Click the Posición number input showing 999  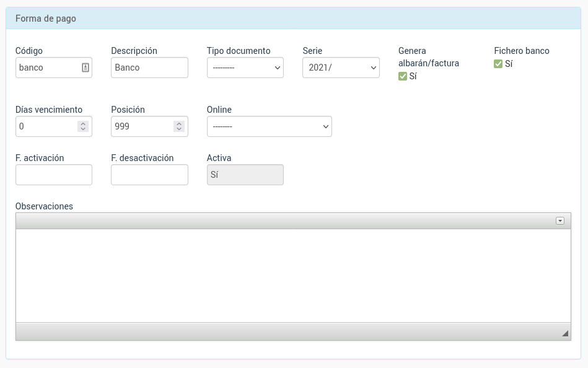[149, 126]
